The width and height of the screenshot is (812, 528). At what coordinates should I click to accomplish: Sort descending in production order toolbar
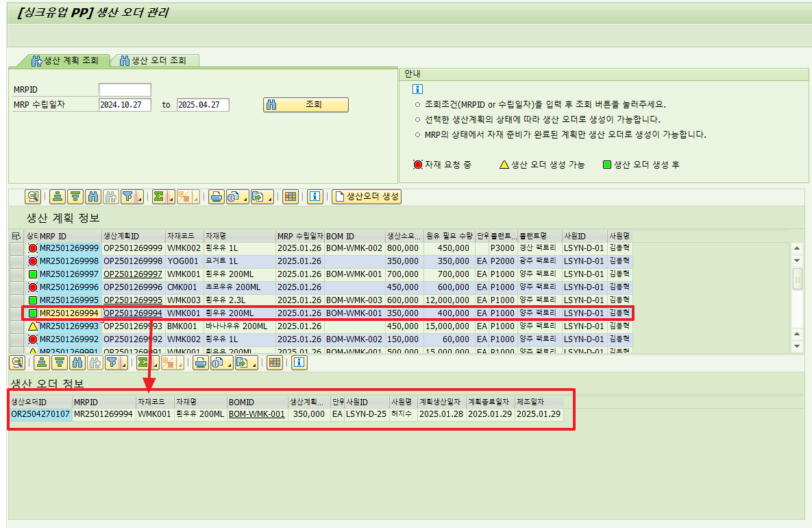click(60, 363)
